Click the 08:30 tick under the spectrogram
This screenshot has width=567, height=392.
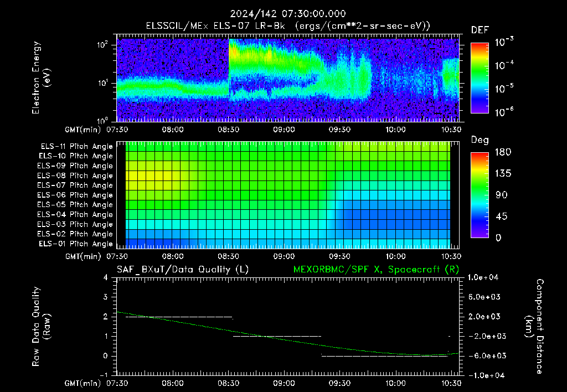(228, 130)
